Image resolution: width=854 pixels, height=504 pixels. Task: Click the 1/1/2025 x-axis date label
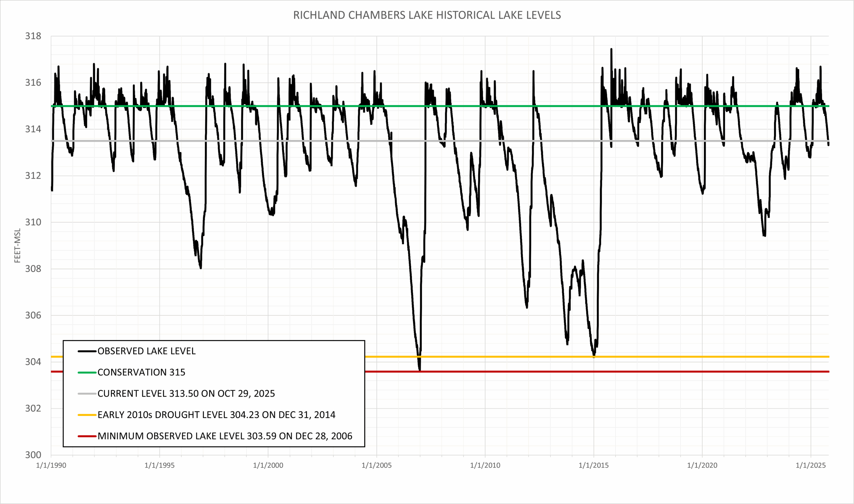(811, 466)
